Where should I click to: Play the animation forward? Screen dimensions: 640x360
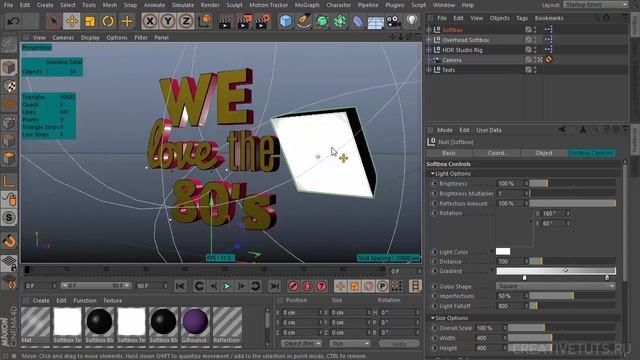(227, 286)
